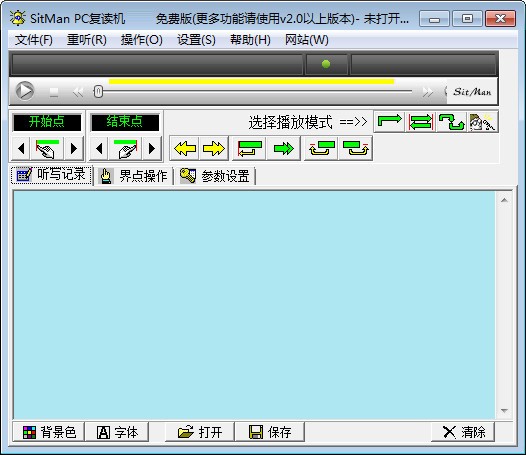Open the 设置(S) menu

pos(196,40)
